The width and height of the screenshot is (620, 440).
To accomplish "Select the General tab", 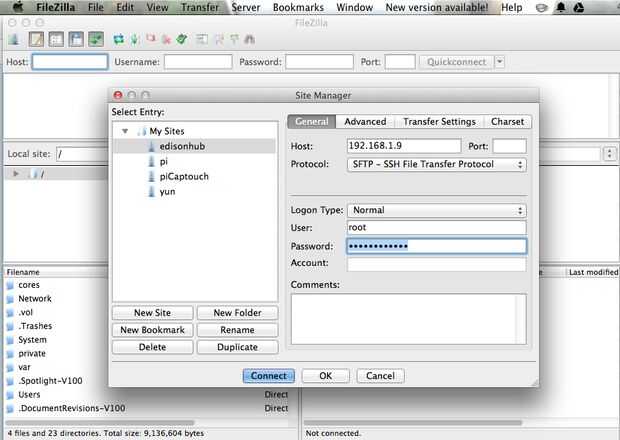I will click(312, 122).
